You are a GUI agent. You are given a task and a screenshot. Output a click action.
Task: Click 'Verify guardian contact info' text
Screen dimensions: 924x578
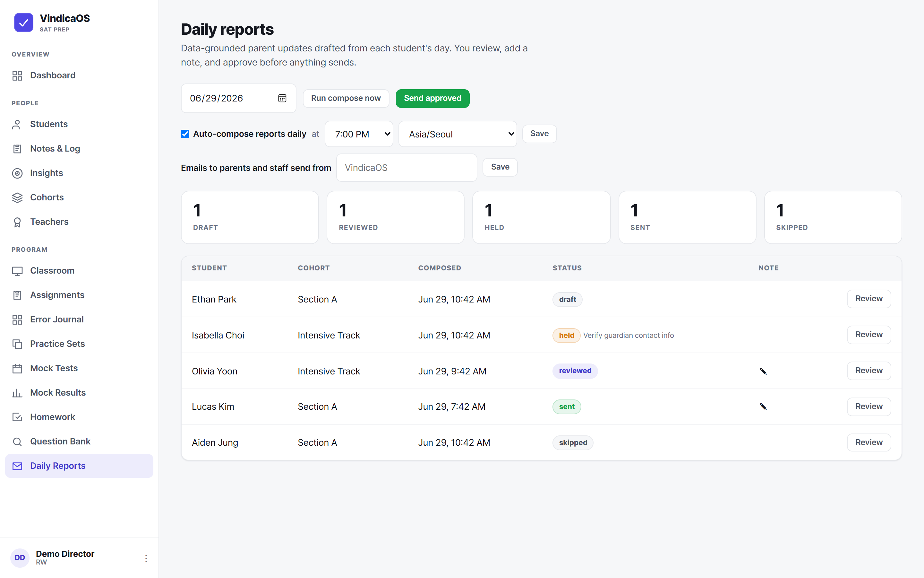tap(629, 336)
